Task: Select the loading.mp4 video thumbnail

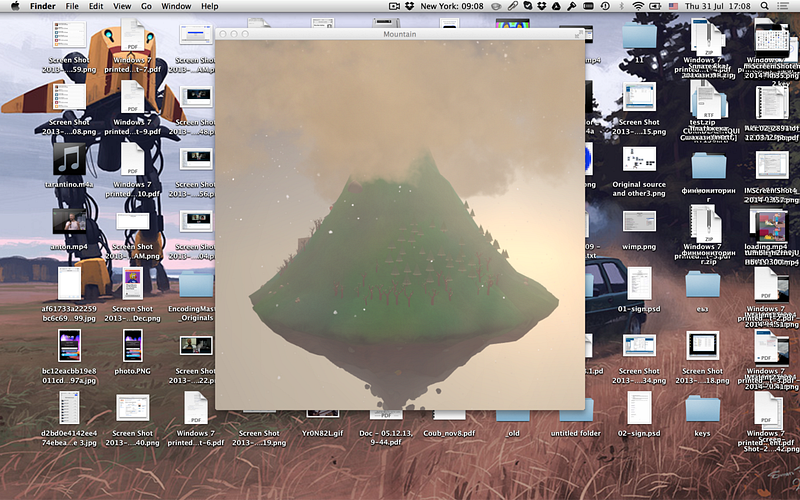Action: tap(769, 224)
